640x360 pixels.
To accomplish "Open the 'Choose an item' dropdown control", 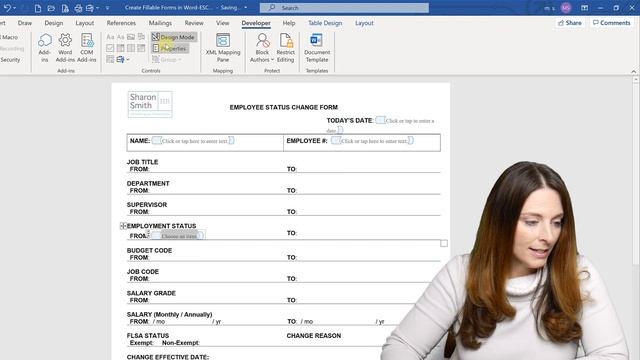I will [178, 236].
